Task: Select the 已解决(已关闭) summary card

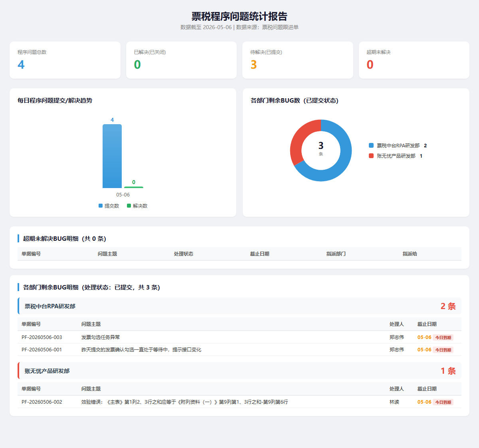Action: click(x=181, y=60)
